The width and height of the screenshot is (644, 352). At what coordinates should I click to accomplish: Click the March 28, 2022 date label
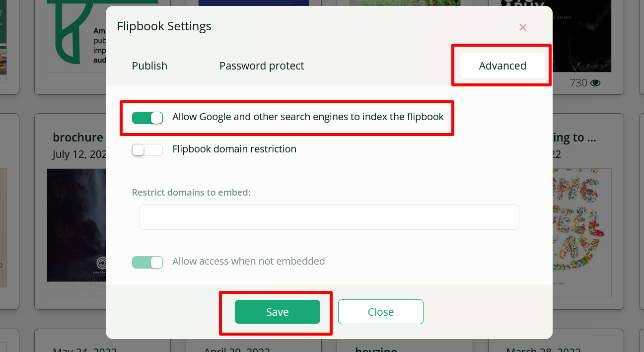click(x=543, y=349)
